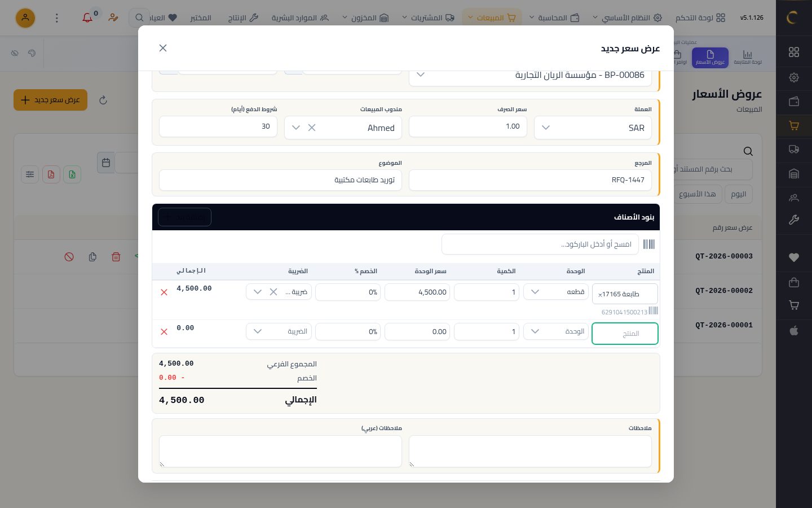812x508 pixels.
Task: Expand the المبيعات top menu
Action: (492, 18)
